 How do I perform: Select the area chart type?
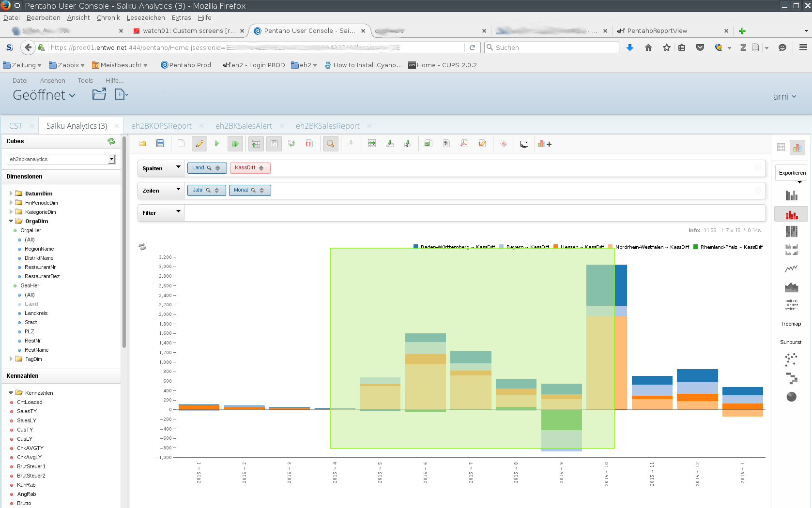pos(791,287)
